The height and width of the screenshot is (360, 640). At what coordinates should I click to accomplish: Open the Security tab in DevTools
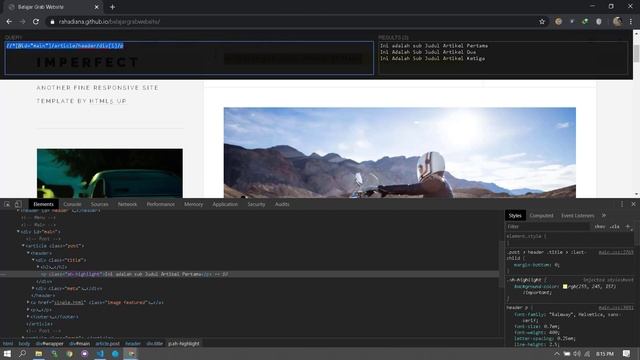click(x=256, y=204)
